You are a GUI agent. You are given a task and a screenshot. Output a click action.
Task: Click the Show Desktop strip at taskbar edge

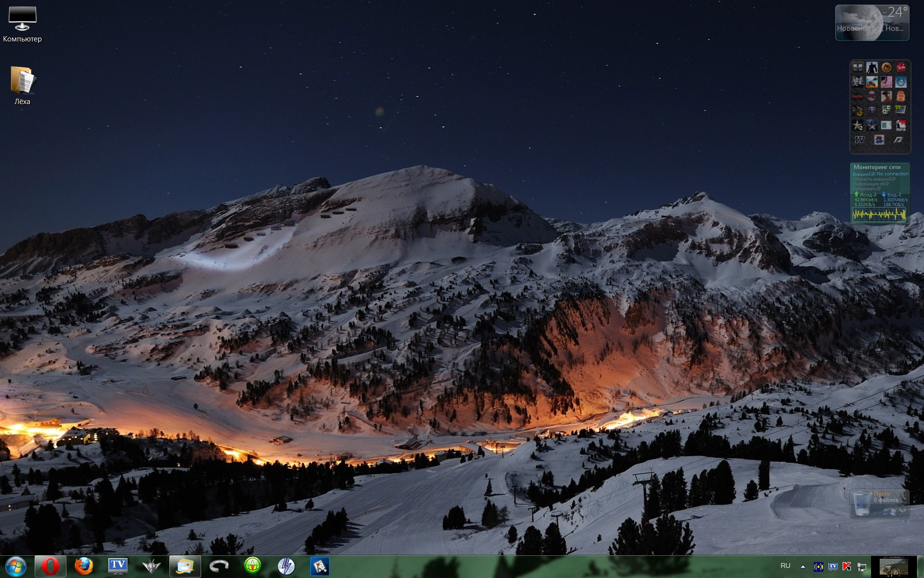tap(920, 567)
